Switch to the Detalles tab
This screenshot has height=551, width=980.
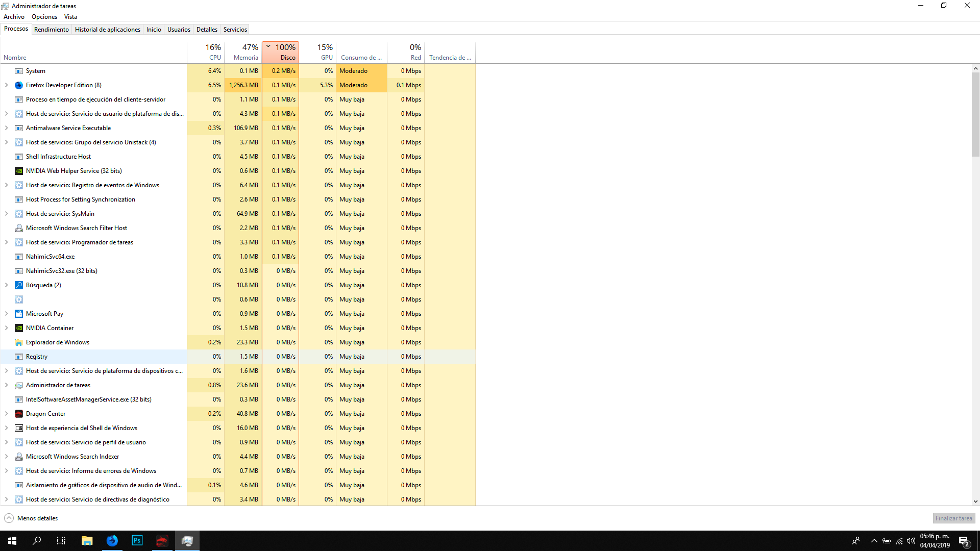tap(207, 30)
